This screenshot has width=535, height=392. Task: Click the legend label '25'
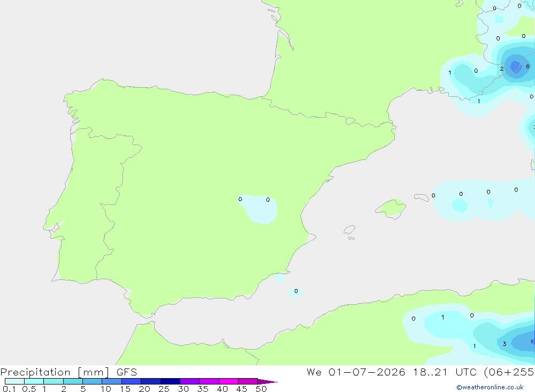click(x=164, y=389)
